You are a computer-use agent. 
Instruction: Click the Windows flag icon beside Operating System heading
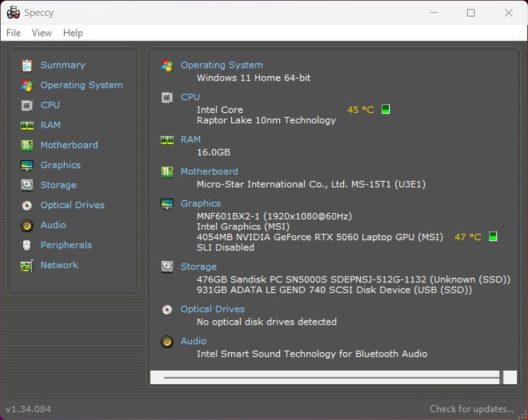tap(167, 65)
